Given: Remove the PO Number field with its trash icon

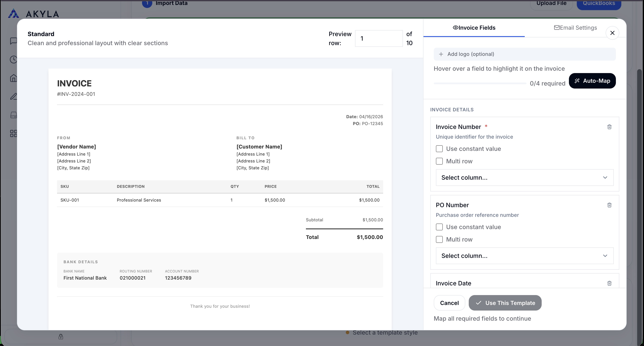Looking at the screenshot, I should click(x=609, y=205).
